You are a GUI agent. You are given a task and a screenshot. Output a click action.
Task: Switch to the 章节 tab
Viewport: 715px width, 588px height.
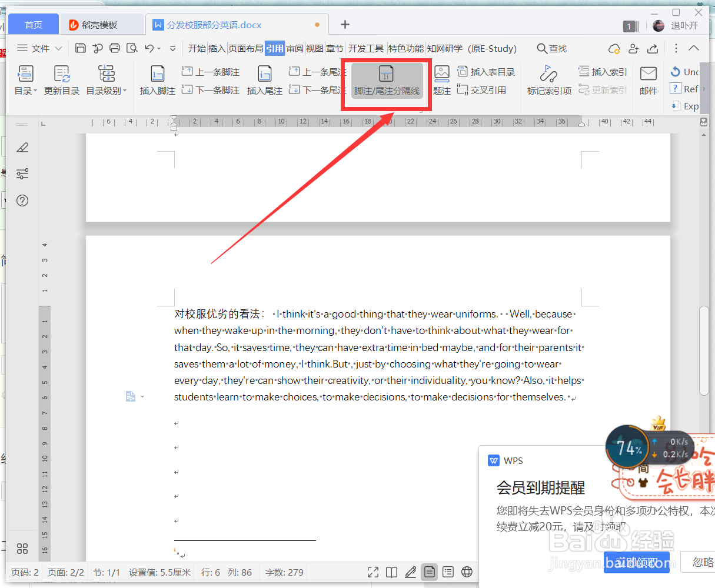(x=335, y=48)
